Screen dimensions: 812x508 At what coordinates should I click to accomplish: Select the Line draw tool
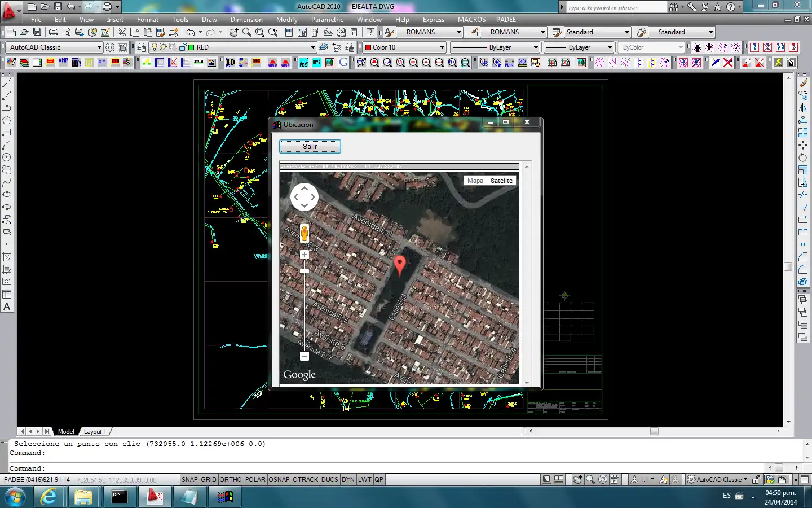pos(7,82)
